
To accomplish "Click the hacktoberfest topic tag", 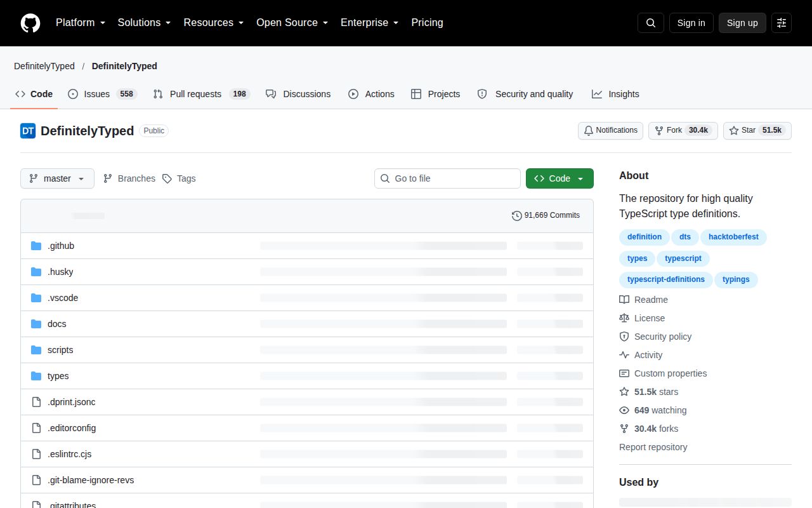I will click(733, 237).
